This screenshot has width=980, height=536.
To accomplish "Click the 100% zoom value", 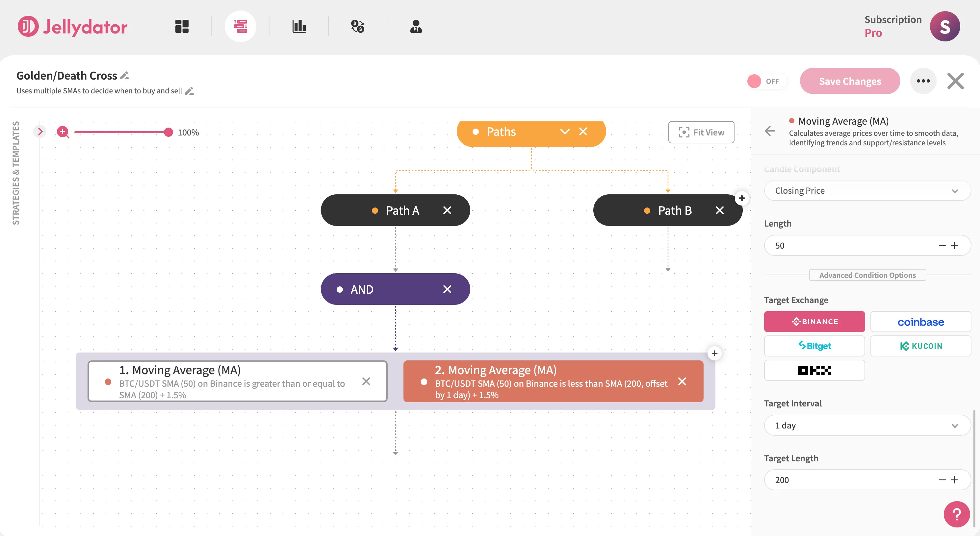I will pos(188,132).
